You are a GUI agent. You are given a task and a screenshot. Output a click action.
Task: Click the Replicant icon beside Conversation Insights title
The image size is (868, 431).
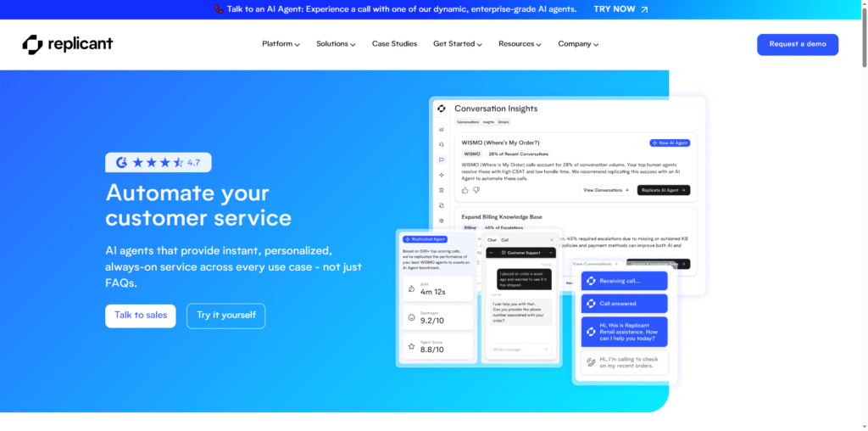[441, 109]
